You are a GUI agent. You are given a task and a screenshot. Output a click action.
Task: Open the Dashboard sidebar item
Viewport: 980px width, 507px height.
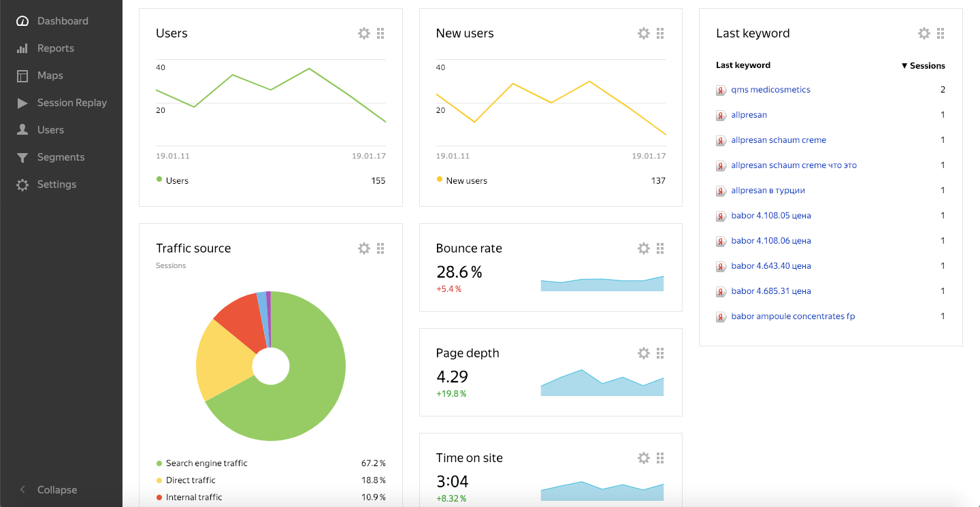click(x=61, y=21)
